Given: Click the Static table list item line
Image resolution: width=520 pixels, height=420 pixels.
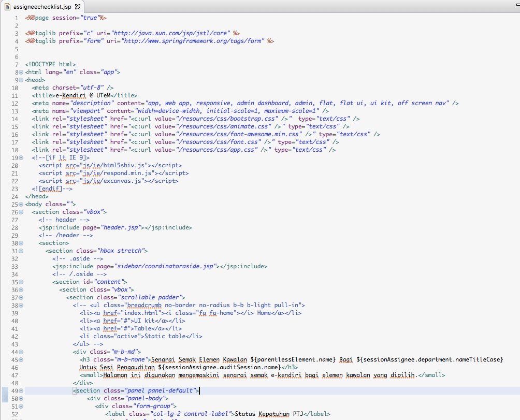Looking at the screenshot, I should pyautogui.click(x=141, y=336).
